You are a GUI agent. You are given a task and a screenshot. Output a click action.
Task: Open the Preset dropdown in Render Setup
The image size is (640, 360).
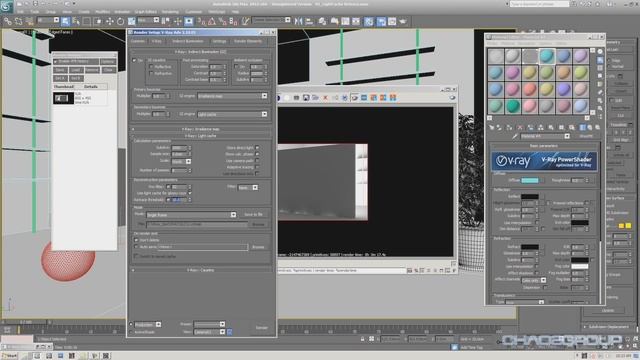coord(210,324)
